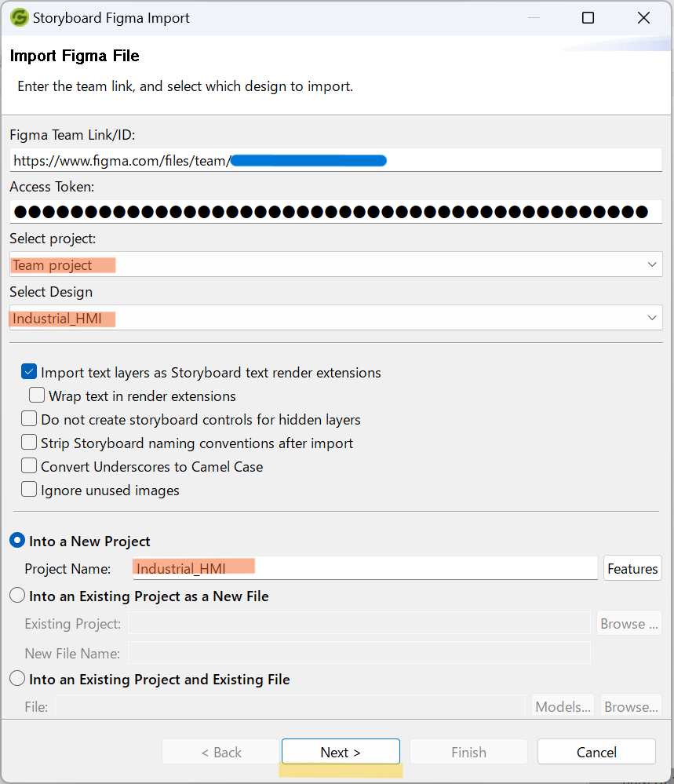This screenshot has width=674, height=784.
Task: Click the Features button
Action: click(x=632, y=568)
